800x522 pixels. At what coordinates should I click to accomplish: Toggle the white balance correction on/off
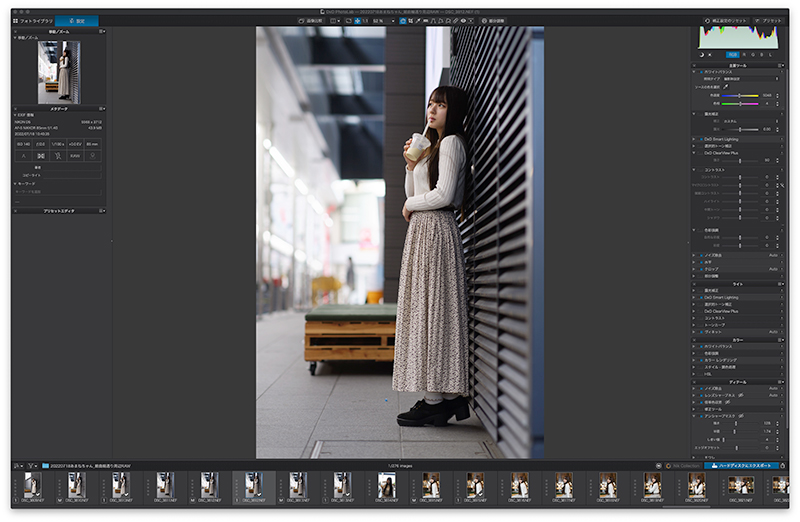click(701, 72)
